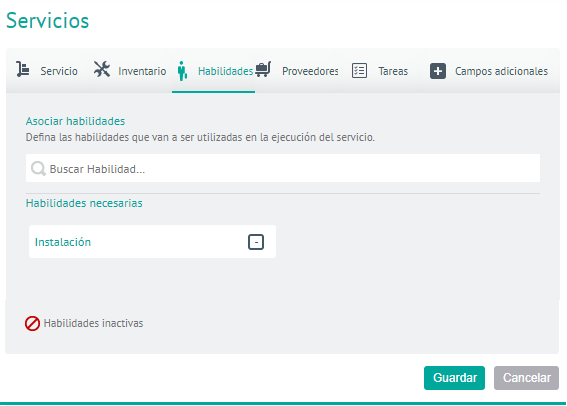Save changes with the Guardar button

(x=455, y=378)
